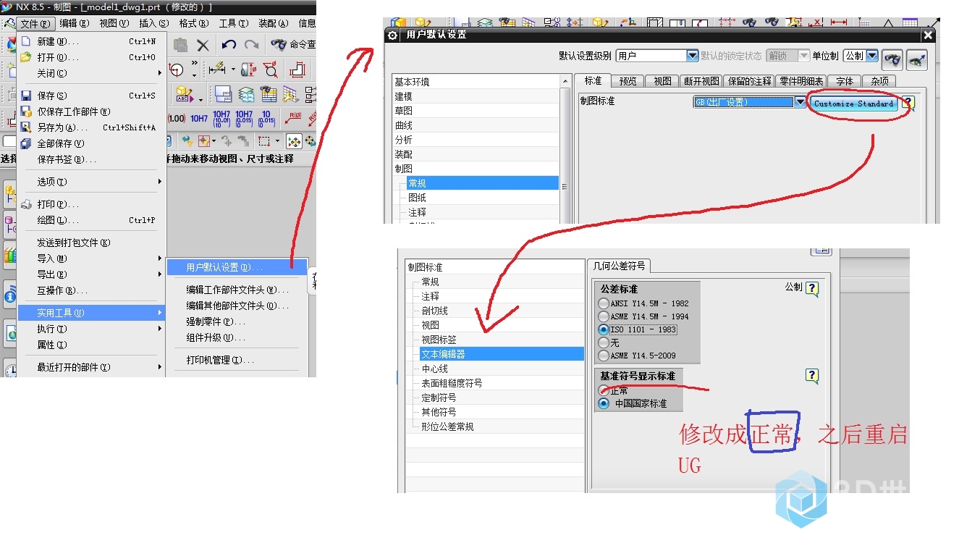Switch to the 预览 tab
The width and height of the screenshot is (980, 538).
628,81
